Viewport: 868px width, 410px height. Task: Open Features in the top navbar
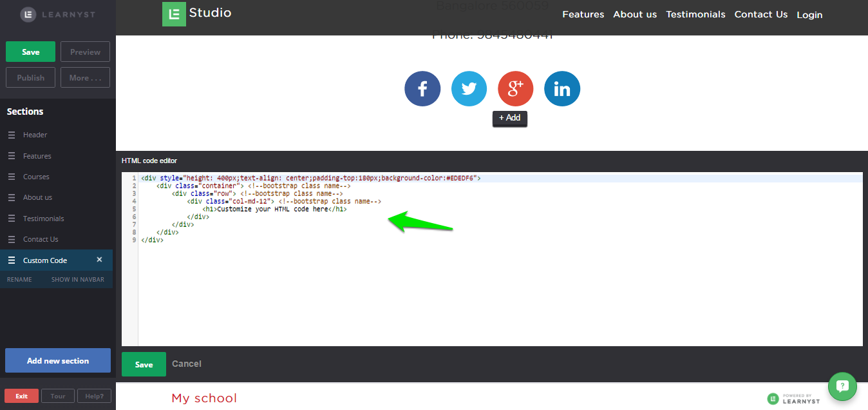pyautogui.click(x=583, y=14)
